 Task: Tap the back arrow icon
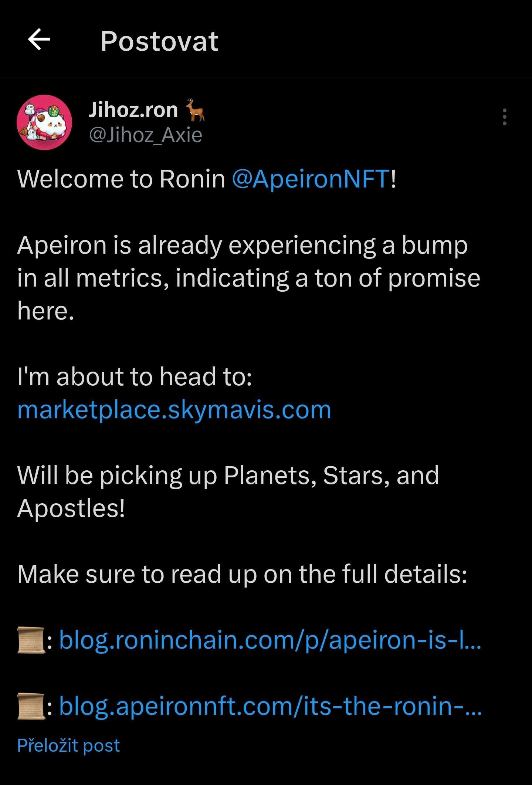click(39, 40)
